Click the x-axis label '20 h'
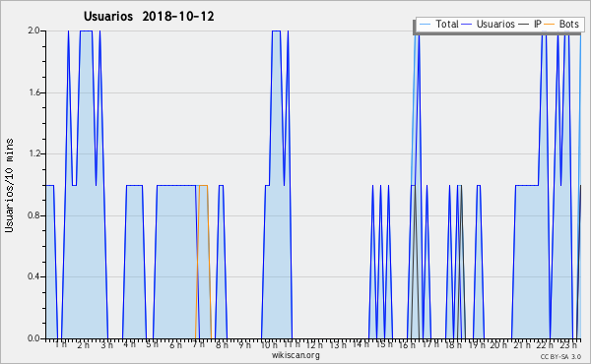Image resolution: width=591 pixels, height=364 pixels. (x=499, y=344)
